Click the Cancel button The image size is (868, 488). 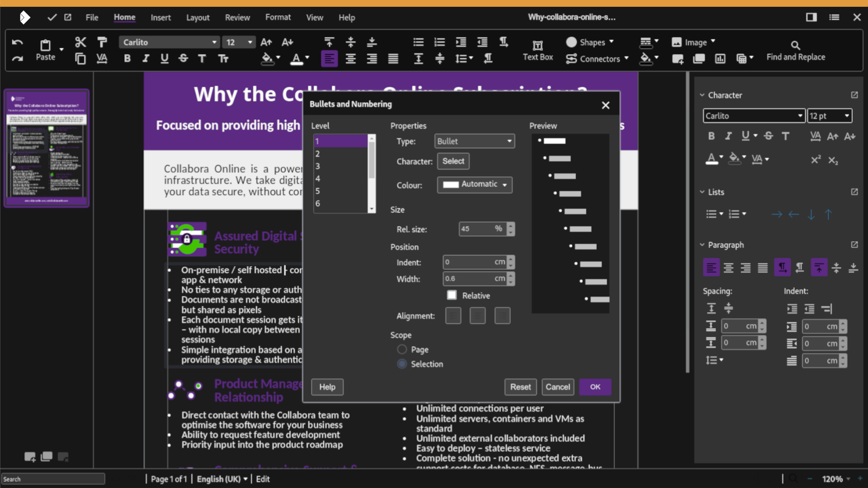click(557, 387)
